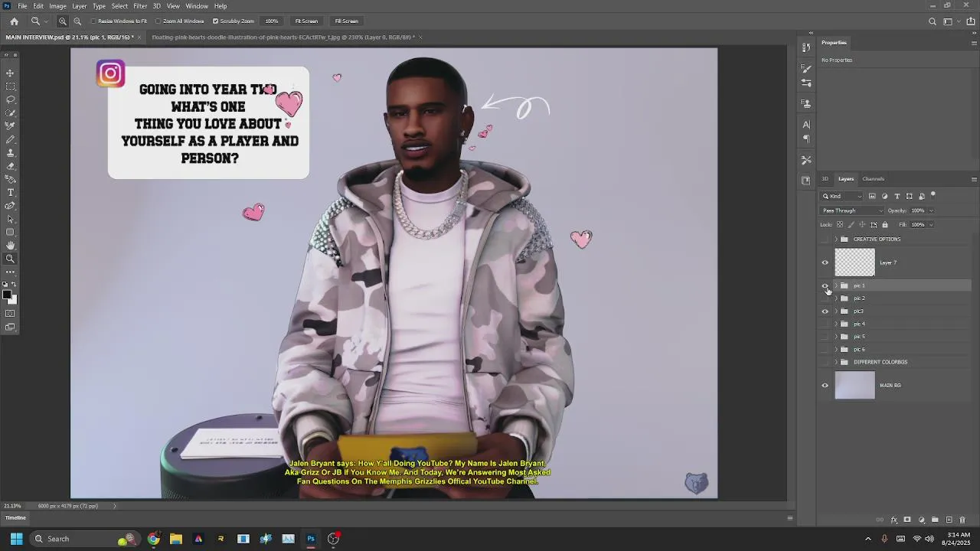Swap foreground and background colors
980x551 pixels.
tap(14, 285)
